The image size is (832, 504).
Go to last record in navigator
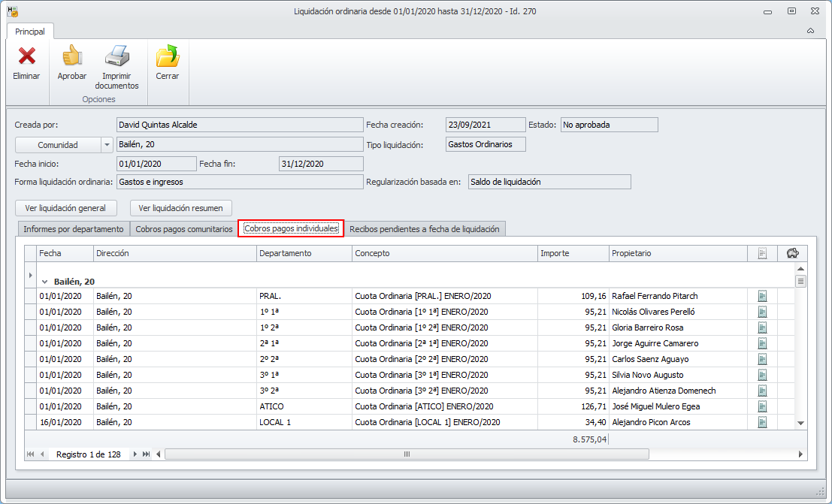click(146, 454)
